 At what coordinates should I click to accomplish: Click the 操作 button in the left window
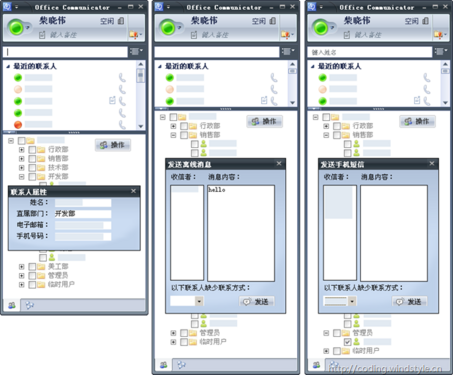pyautogui.click(x=113, y=145)
